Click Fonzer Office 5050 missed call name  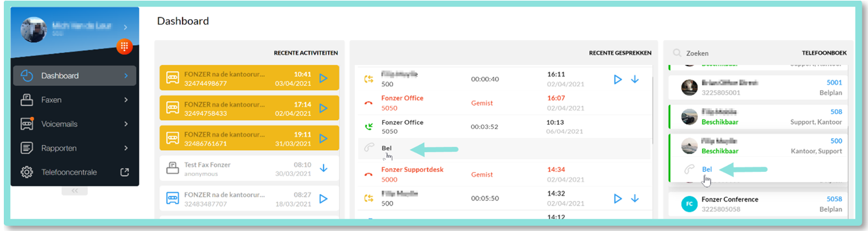point(402,98)
